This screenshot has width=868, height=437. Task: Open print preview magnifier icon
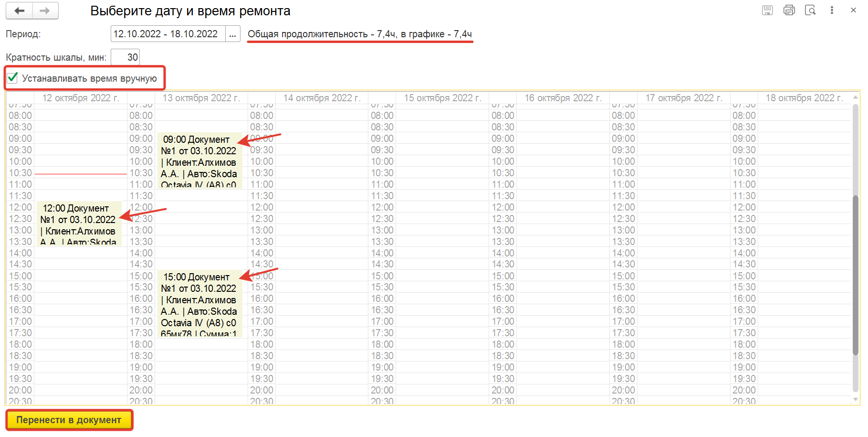tap(810, 10)
